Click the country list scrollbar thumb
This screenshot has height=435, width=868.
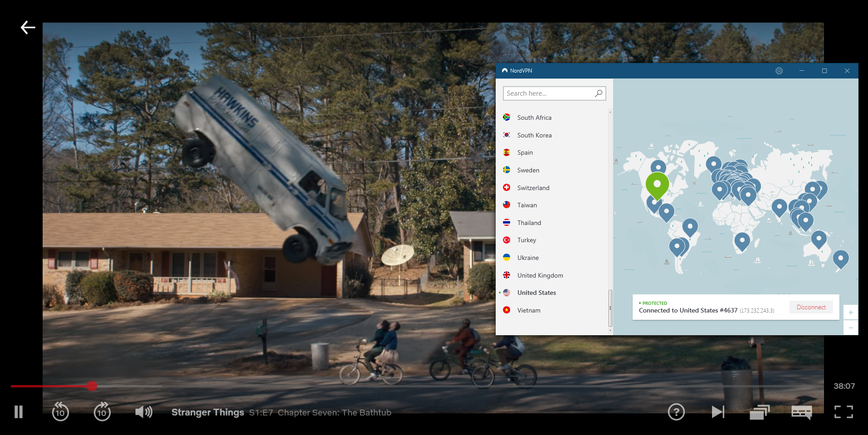610,308
